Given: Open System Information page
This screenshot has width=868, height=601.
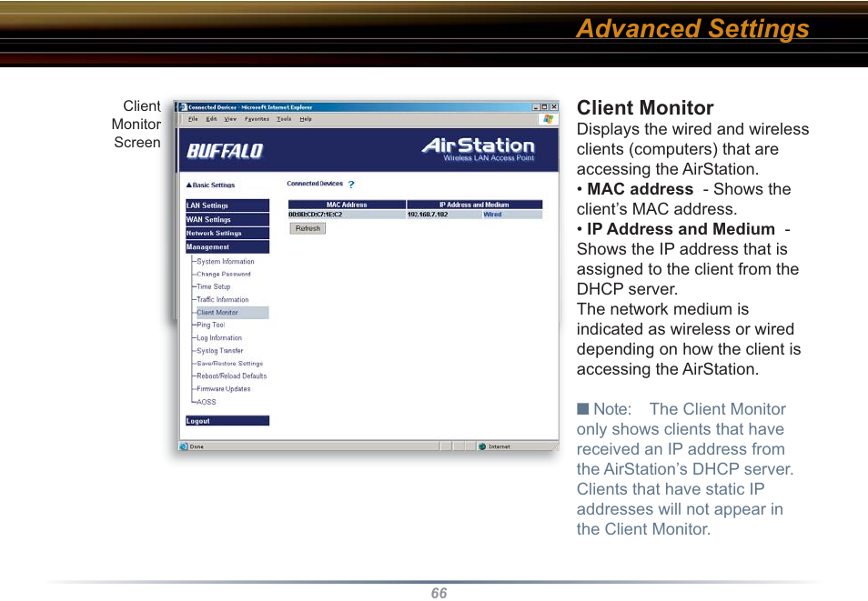Looking at the screenshot, I should pyautogui.click(x=226, y=261).
